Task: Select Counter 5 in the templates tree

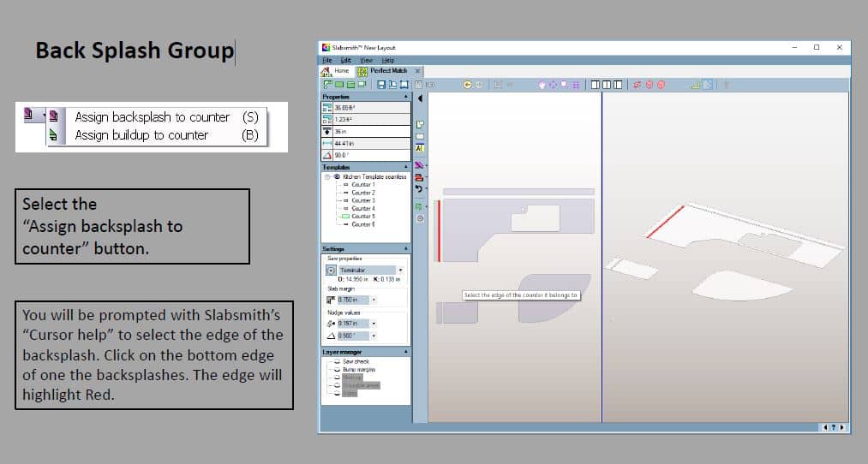Action: (x=362, y=217)
